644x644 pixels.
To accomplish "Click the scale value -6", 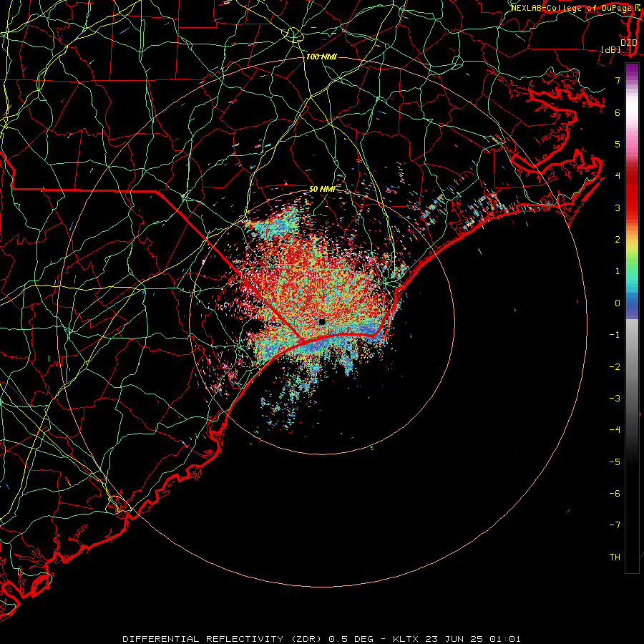I will pyautogui.click(x=615, y=494).
